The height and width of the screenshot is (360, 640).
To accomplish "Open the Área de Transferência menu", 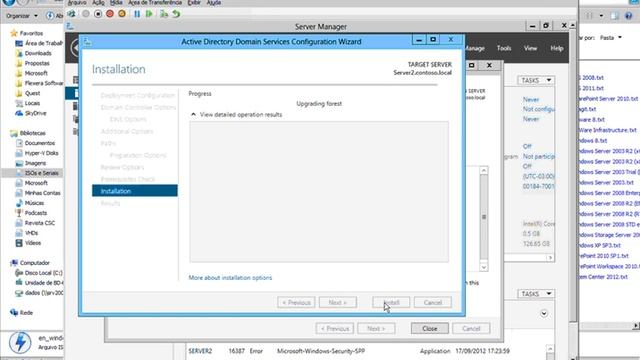I will point(155,3).
